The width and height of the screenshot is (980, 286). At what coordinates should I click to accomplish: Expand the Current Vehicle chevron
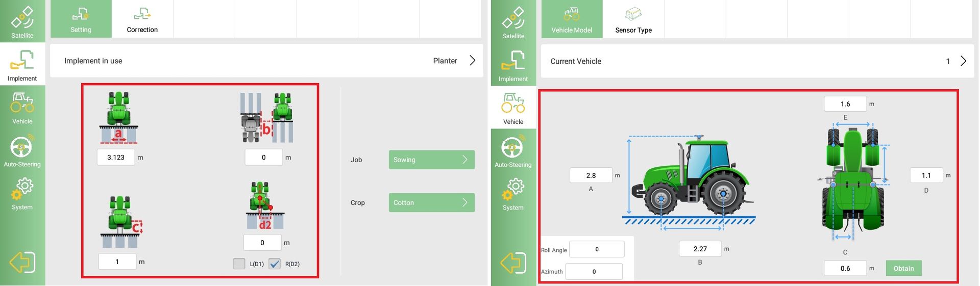click(x=963, y=61)
